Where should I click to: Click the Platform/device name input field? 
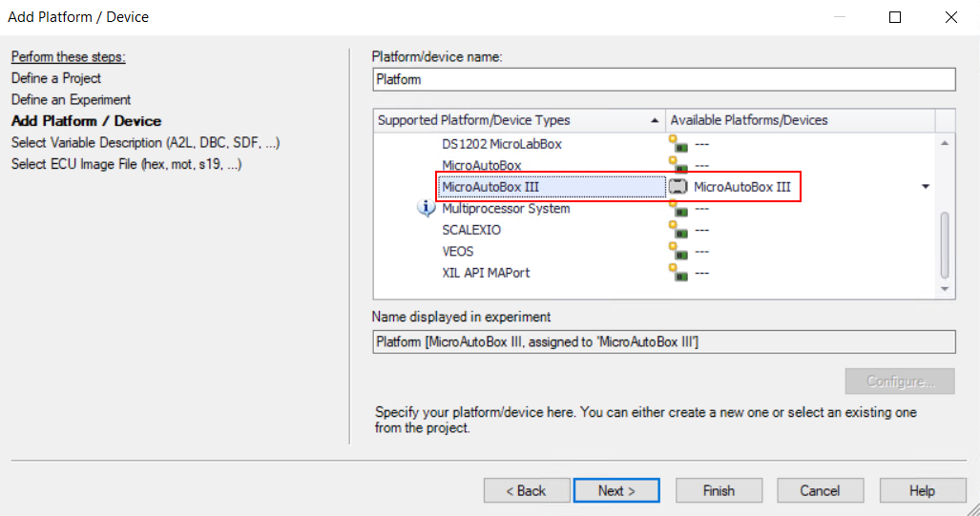point(663,79)
